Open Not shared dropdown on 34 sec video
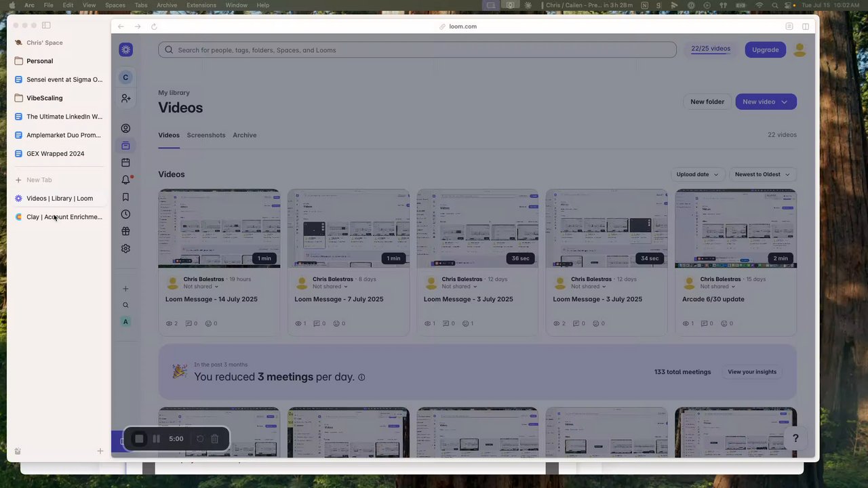 coord(589,286)
